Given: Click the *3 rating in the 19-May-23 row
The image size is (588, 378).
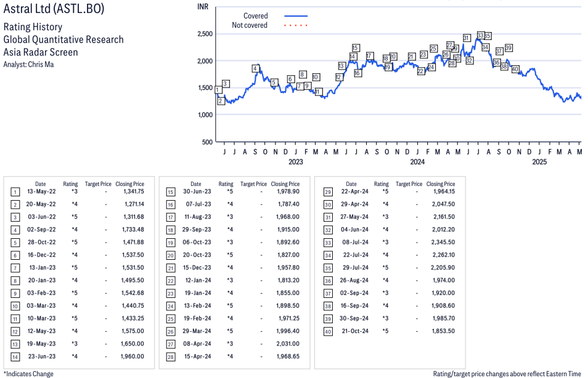Looking at the screenshot, I should click(74, 344).
